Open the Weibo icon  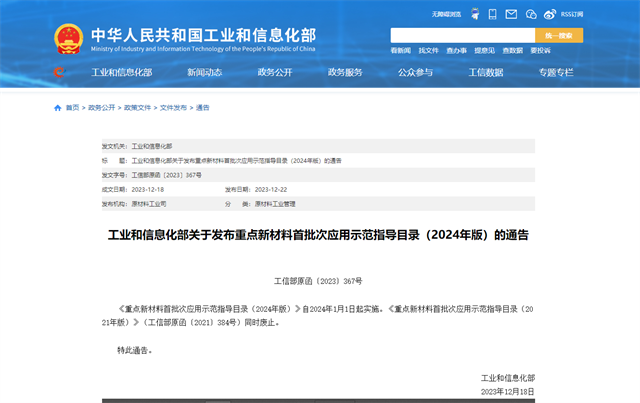click(x=550, y=14)
